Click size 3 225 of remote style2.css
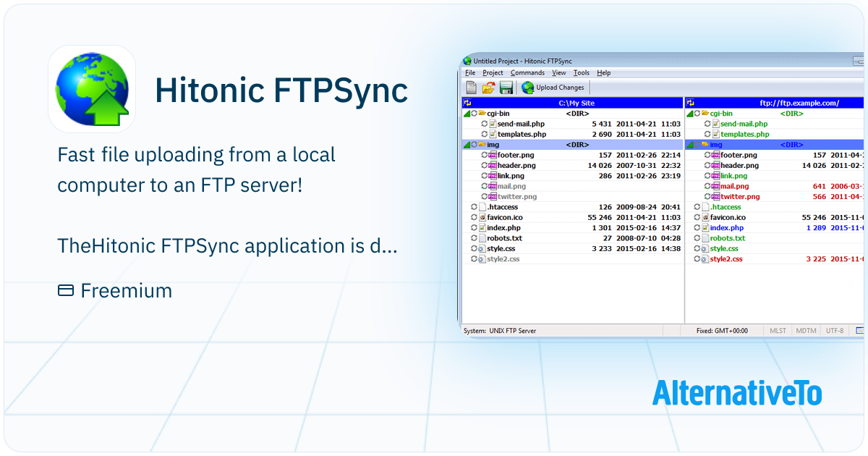Viewport: 868px width, 456px height. (814, 259)
